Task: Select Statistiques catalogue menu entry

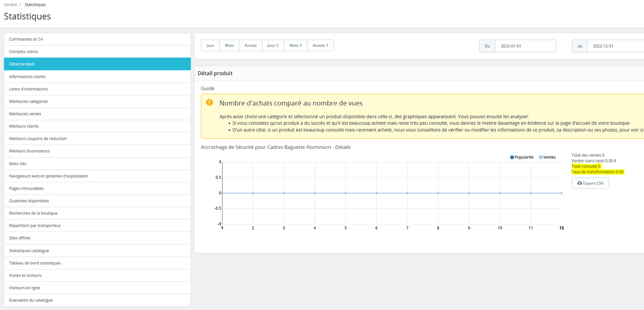Action: click(x=29, y=251)
